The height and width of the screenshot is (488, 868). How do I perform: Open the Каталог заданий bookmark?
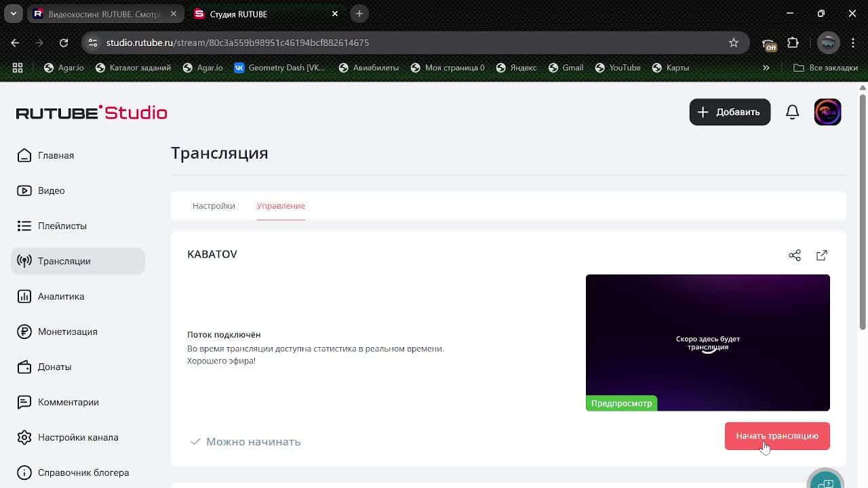[x=134, y=68]
